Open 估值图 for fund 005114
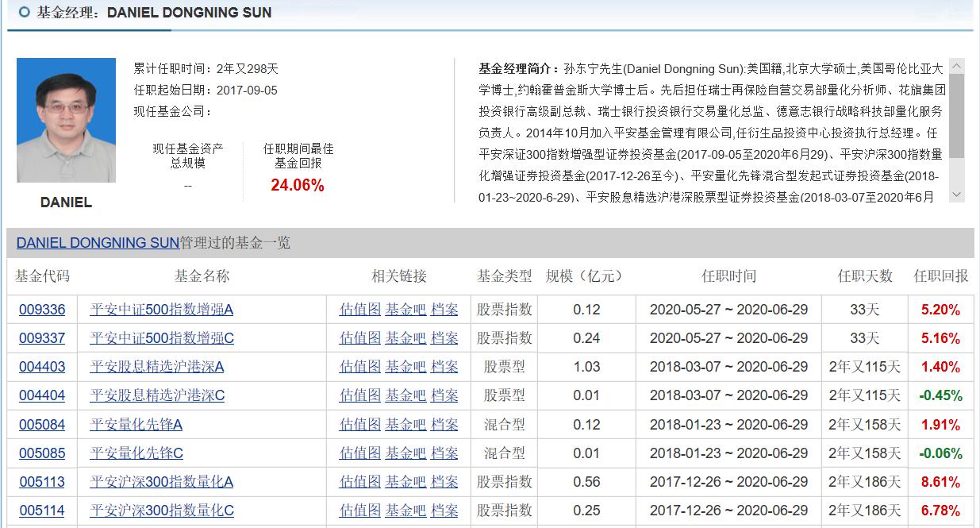The height and width of the screenshot is (528, 980). click(360, 511)
